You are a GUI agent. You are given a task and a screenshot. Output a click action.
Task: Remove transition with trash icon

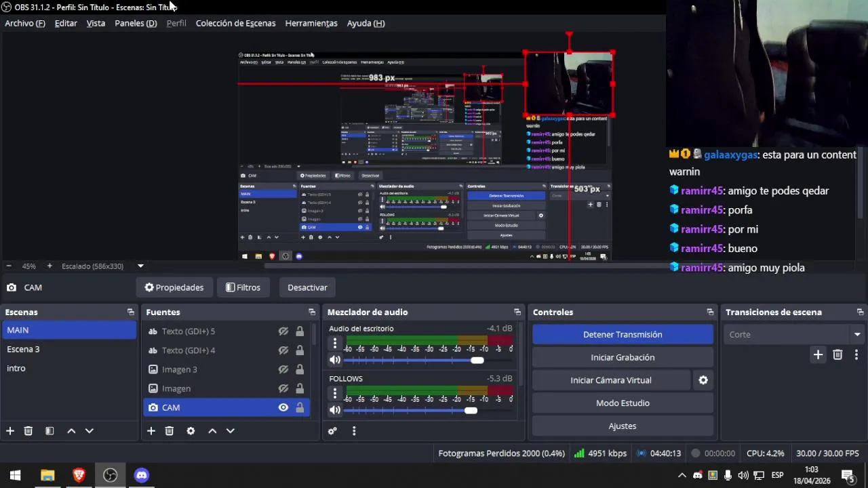point(837,354)
